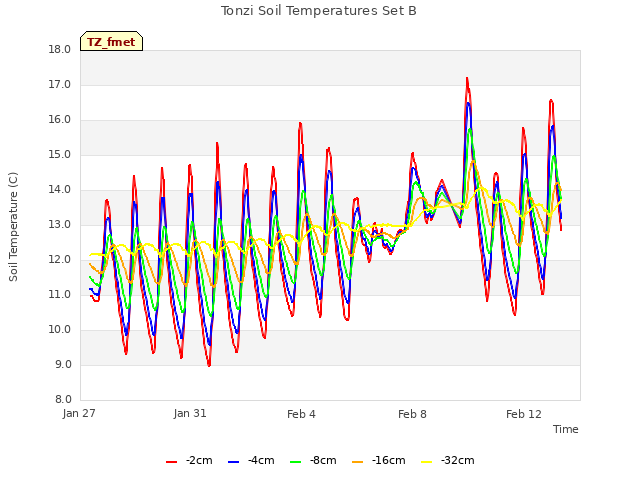
Task: Click the 12.0 y-axis tick label
Action: pyautogui.click(x=60, y=260)
